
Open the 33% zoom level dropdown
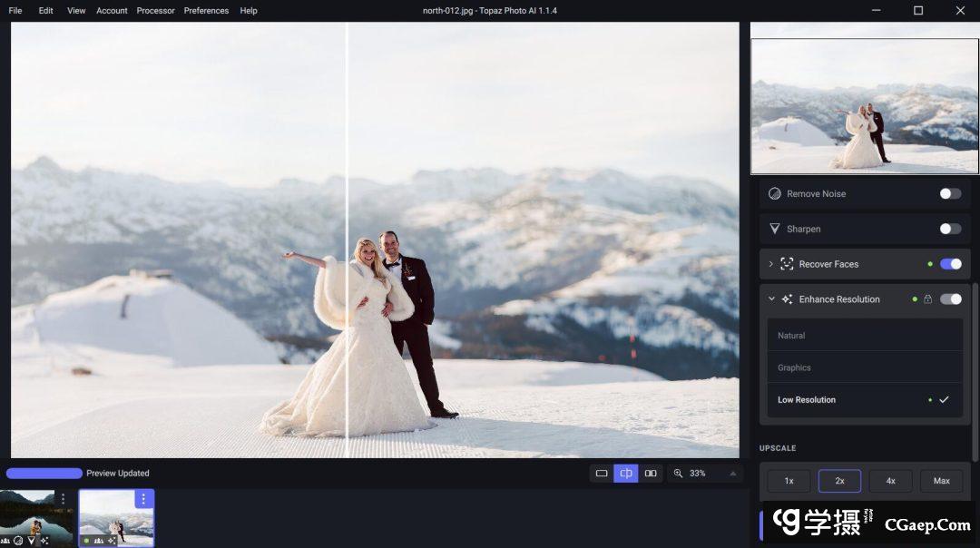(x=732, y=474)
